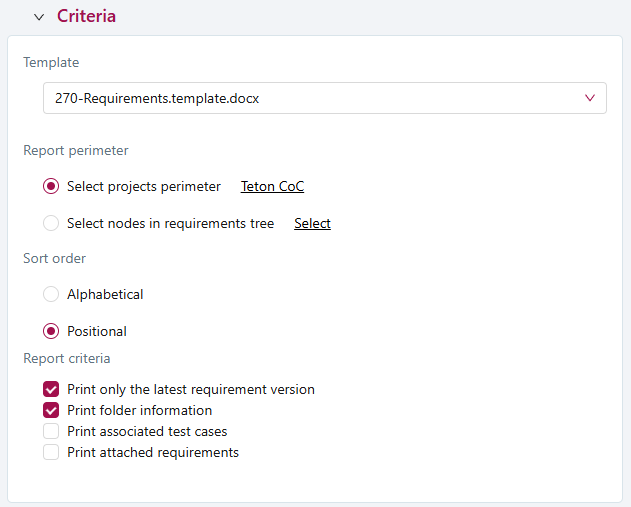Click the 'Alphabetical' label text
The width and height of the screenshot is (631, 507).
105,294
